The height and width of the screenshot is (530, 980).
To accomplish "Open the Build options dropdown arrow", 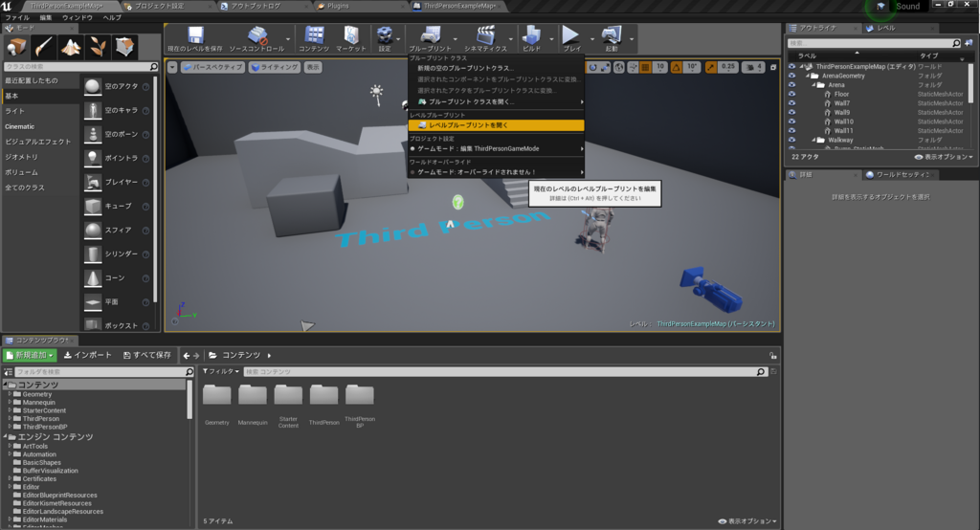I will 551,39.
